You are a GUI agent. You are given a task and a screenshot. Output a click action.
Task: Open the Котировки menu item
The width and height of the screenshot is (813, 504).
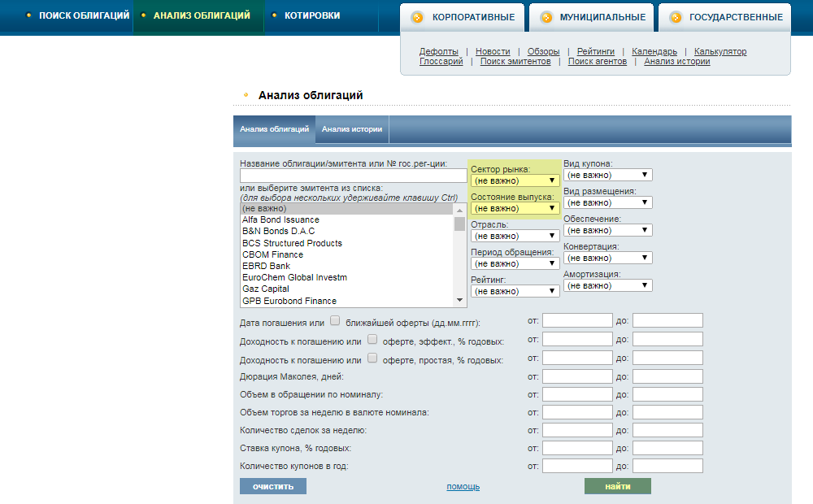point(312,15)
